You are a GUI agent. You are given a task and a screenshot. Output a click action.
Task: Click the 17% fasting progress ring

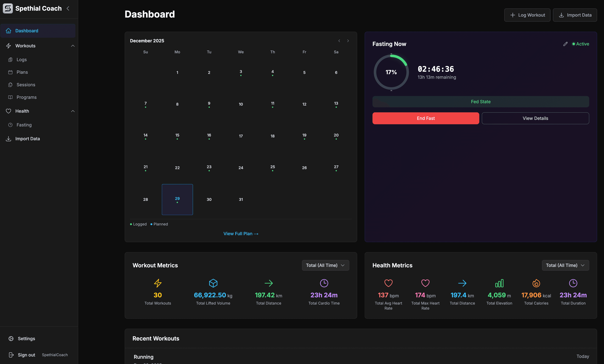[x=391, y=72]
